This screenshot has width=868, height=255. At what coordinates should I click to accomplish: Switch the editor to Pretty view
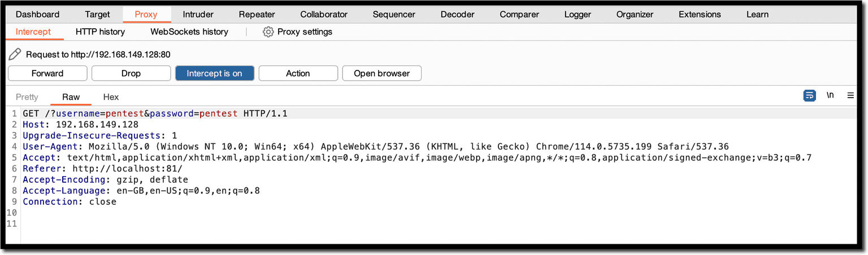click(27, 97)
